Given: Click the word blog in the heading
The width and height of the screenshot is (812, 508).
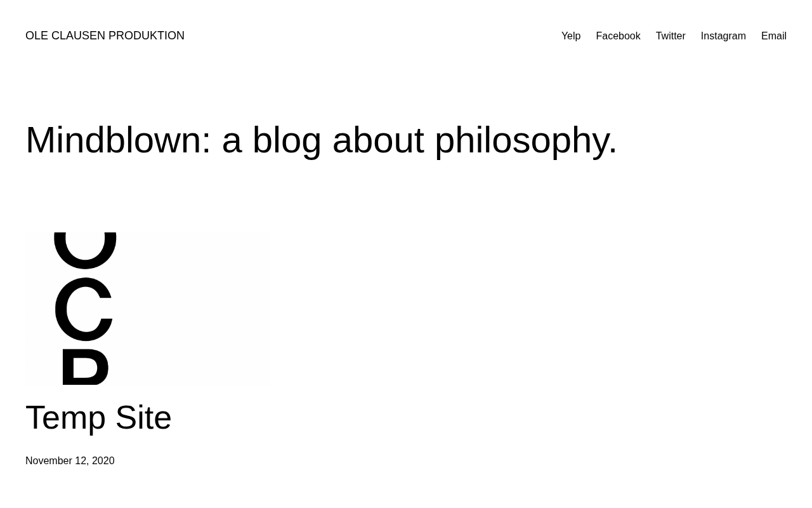Looking at the screenshot, I should coord(287,140).
